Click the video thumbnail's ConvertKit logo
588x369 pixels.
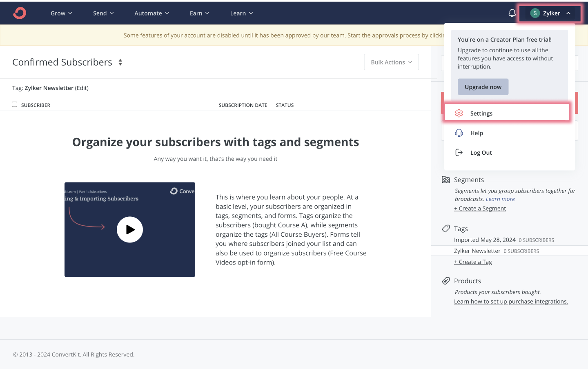(x=183, y=191)
